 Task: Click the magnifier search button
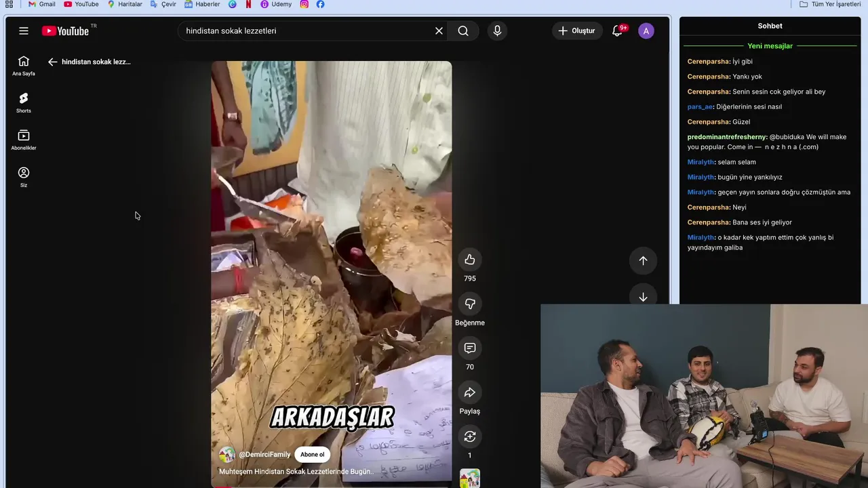pos(463,30)
